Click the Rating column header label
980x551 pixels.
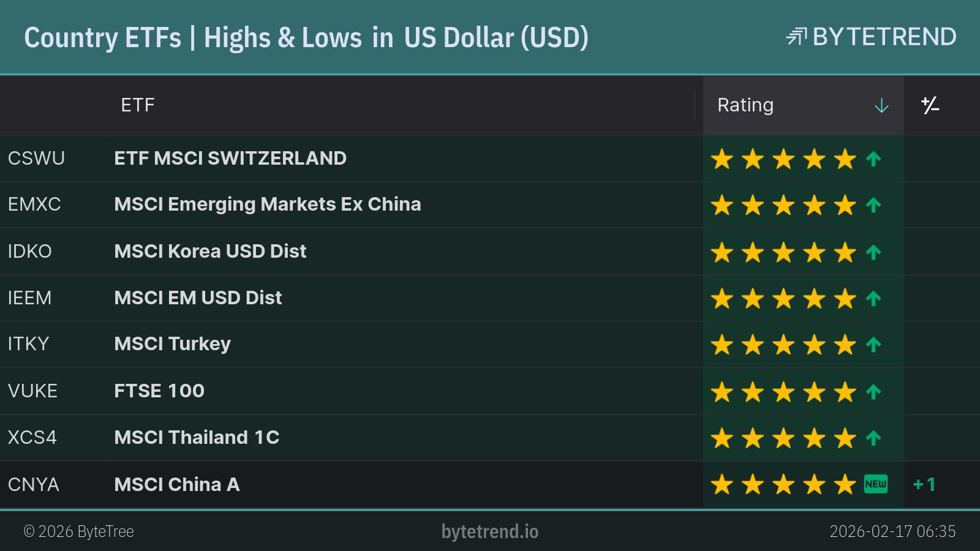pyautogui.click(x=745, y=105)
